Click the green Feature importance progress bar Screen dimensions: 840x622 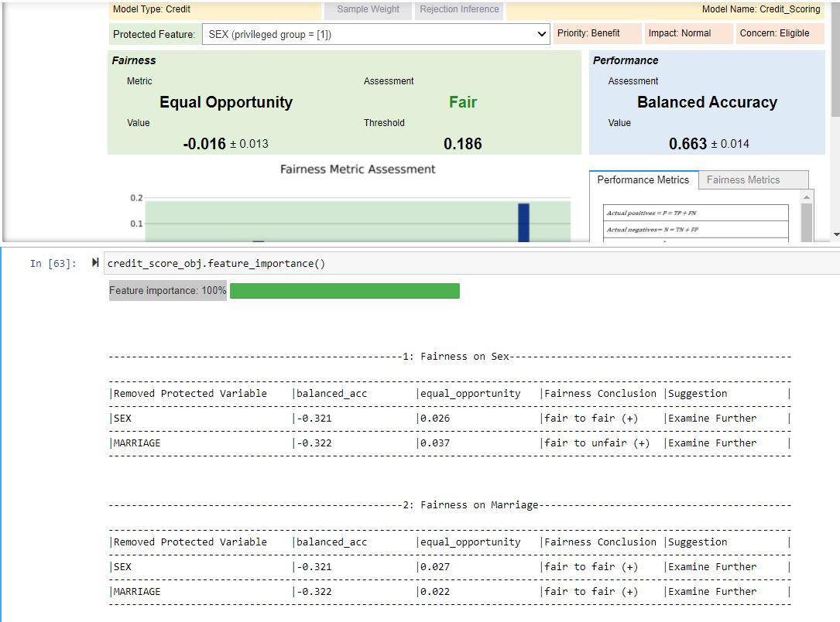pos(345,291)
